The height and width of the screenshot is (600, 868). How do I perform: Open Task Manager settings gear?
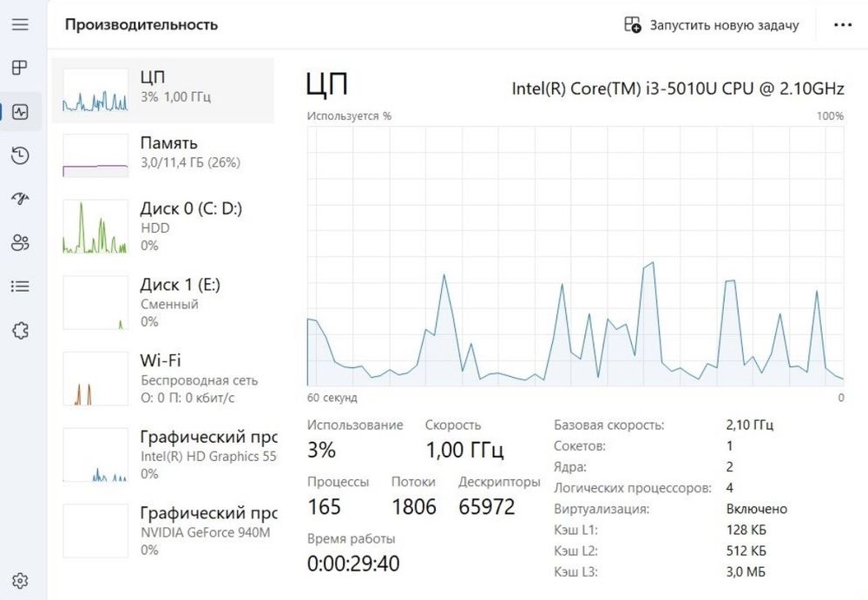[20, 581]
